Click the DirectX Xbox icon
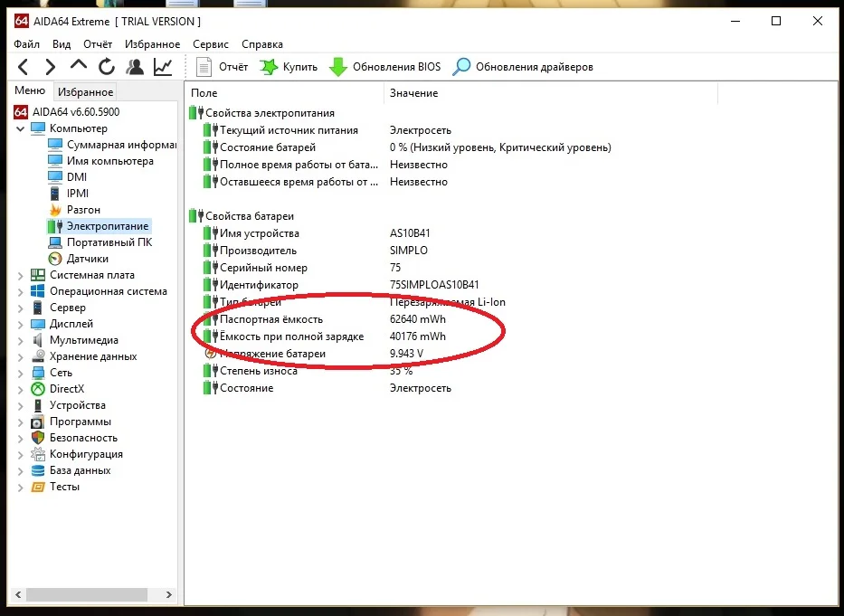The height and width of the screenshot is (616, 844). pos(38,389)
